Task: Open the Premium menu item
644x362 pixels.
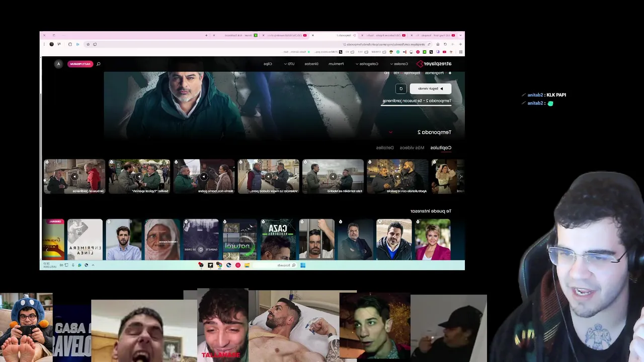Action: [336, 64]
